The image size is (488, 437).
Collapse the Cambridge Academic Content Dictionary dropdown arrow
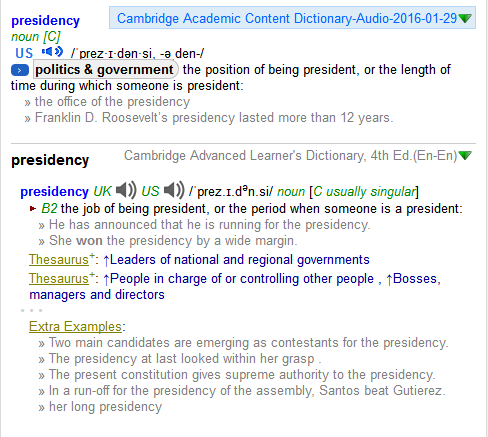click(465, 18)
